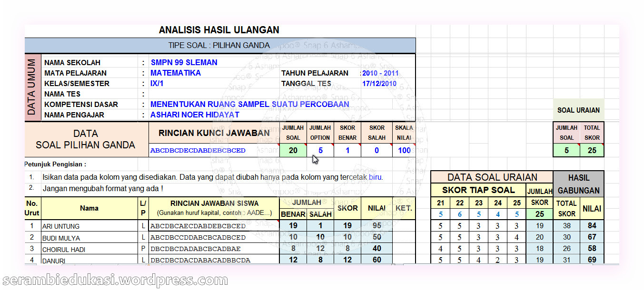Click Budi Mulya's Total Skor 30
Image resolution: width=644 pixels, height=290 pixels.
(x=567, y=237)
